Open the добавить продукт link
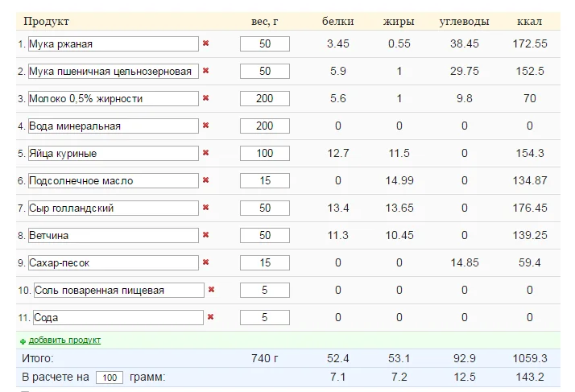 pyautogui.click(x=64, y=340)
